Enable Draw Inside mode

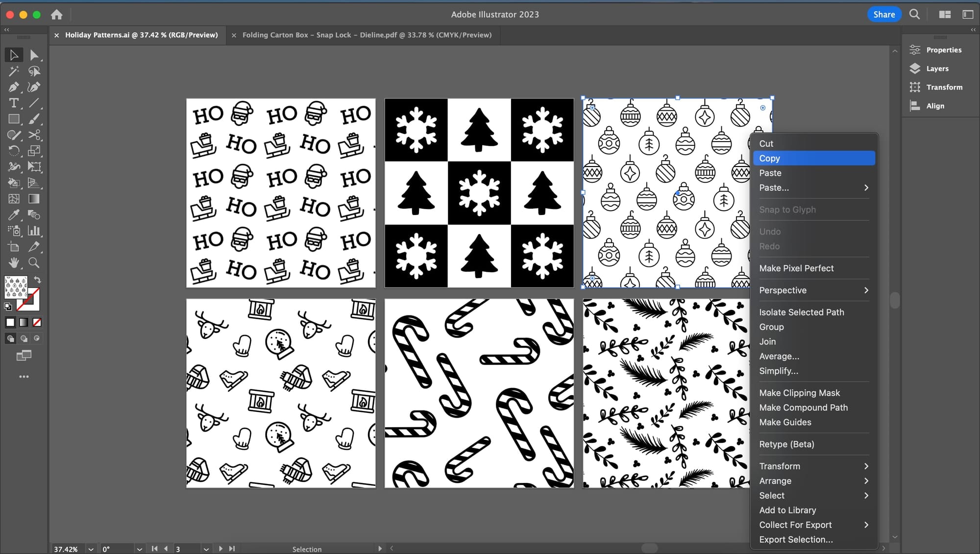(x=37, y=338)
